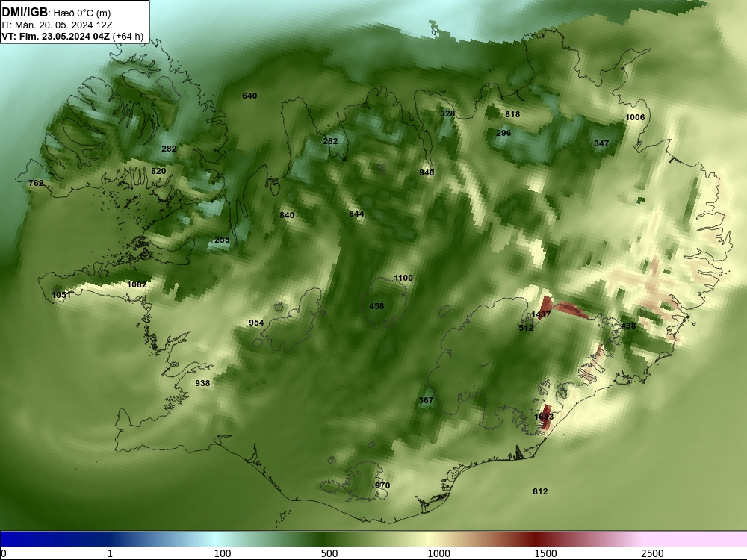
Task: Click the 954 value label
Action: point(256,323)
